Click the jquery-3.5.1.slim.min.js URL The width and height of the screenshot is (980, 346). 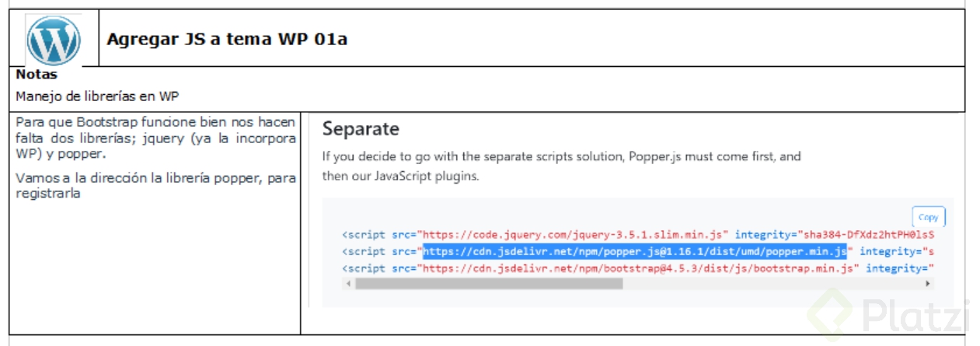click(572, 234)
